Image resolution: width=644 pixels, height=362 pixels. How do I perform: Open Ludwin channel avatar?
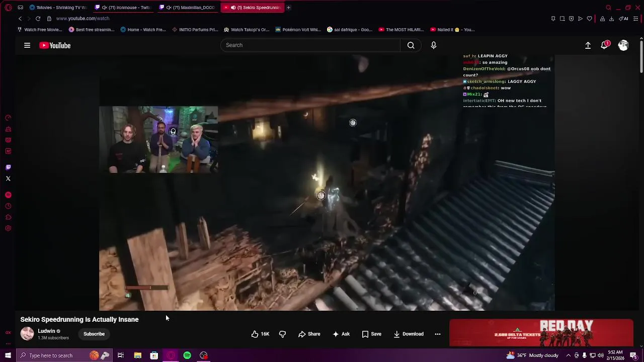click(x=27, y=334)
